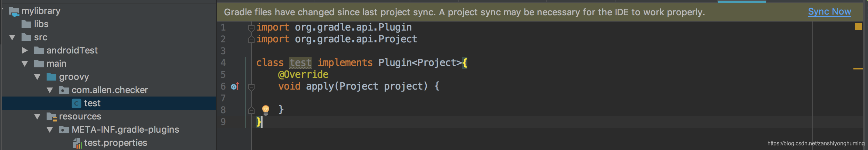
Task: Click the com.allen.checker package icon
Action: coord(64,90)
